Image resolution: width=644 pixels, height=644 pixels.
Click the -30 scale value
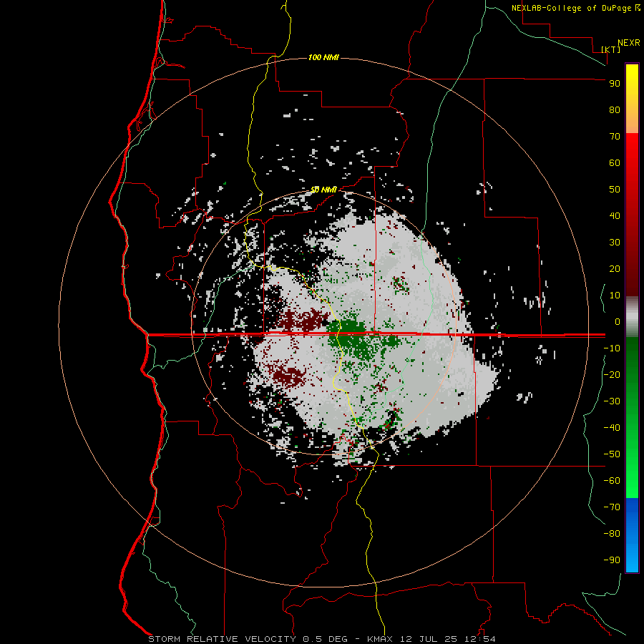click(x=612, y=401)
